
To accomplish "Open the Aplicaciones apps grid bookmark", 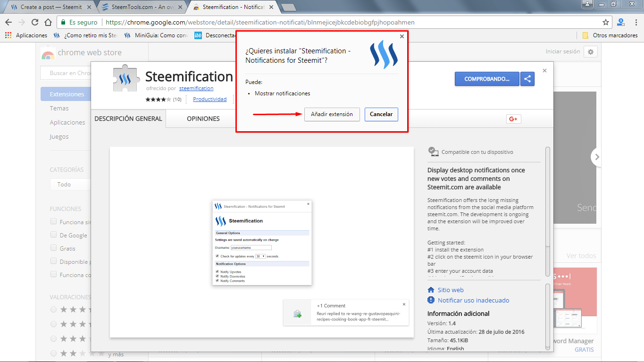I will click(x=26, y=35).
